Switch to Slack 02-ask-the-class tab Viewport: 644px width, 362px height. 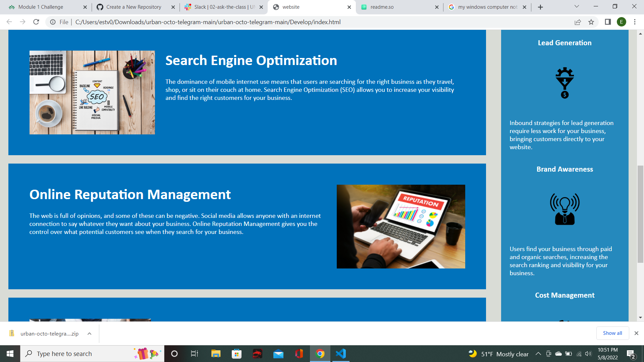click(224, 7)
